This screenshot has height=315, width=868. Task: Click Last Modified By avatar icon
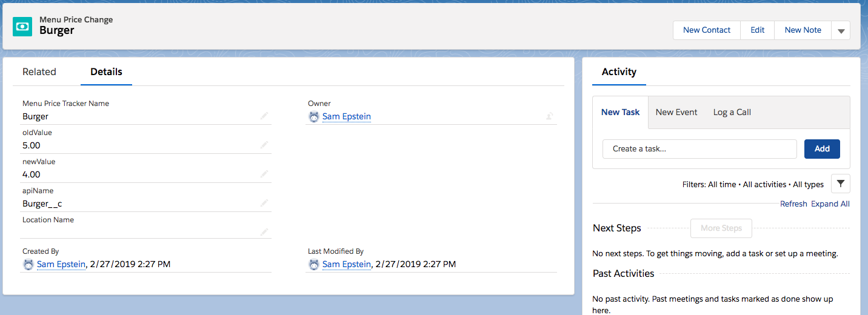click(x=313, y=264)
